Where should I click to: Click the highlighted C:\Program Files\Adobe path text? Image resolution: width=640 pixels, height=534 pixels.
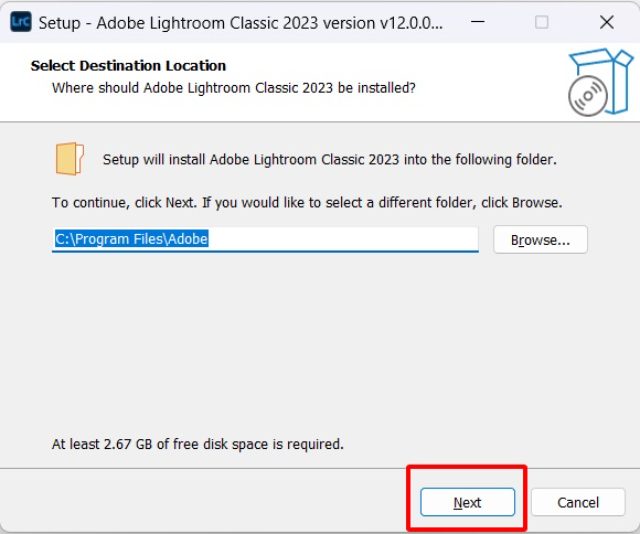pyautogui.click(x=130, y=240)
